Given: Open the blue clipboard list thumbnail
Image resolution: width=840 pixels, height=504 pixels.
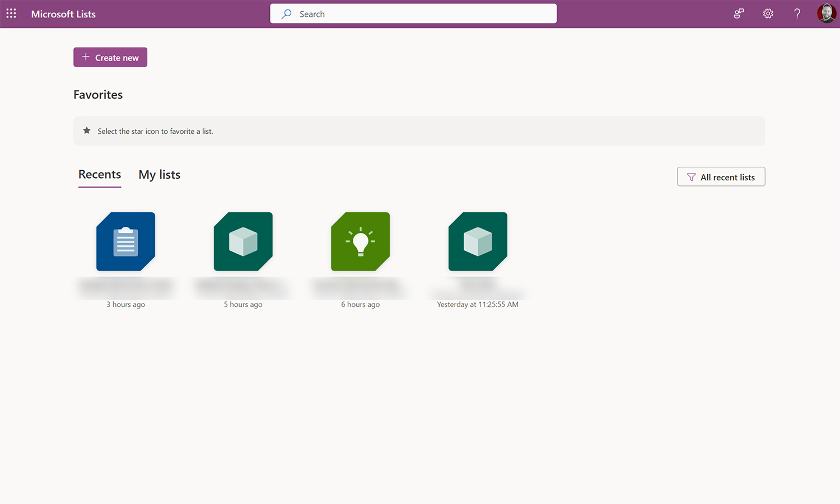Looking at the screenshot, I should 125,241.
